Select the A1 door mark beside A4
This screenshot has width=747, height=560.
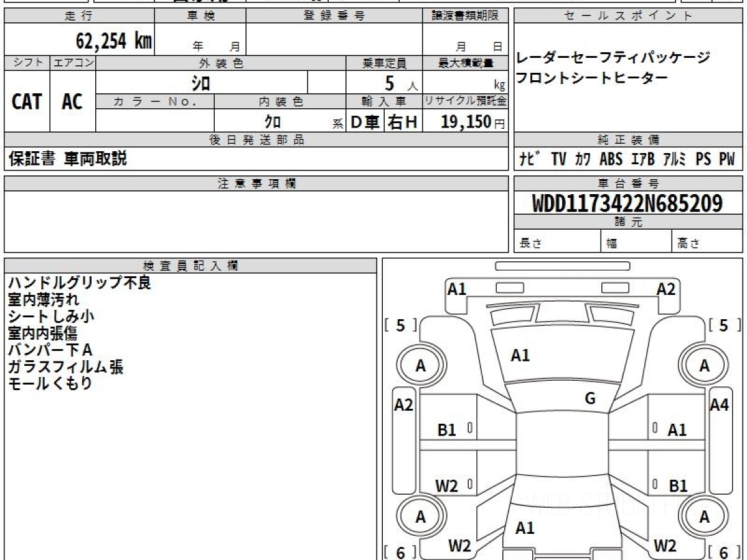point(677,429)
